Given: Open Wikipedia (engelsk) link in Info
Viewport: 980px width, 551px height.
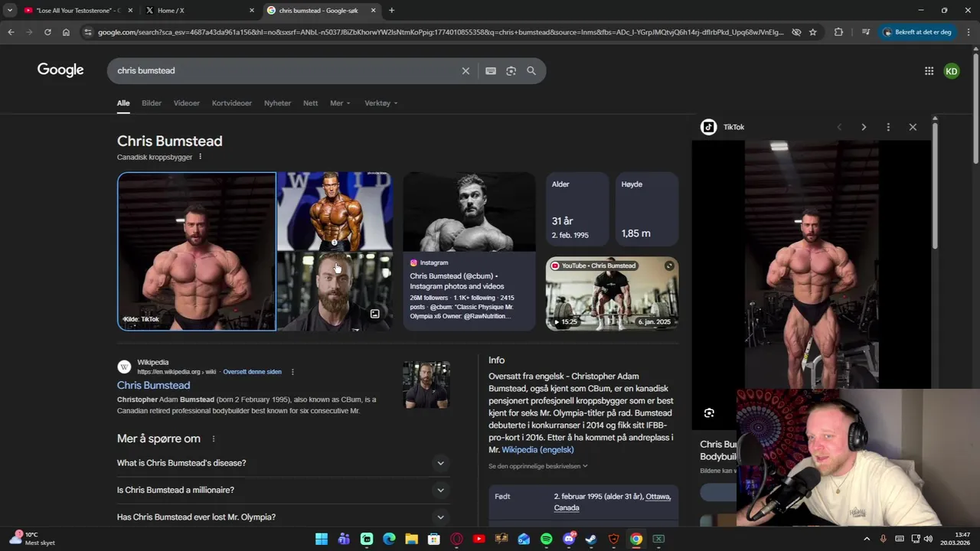Looking at the screenshot, I should coord(537,450).
